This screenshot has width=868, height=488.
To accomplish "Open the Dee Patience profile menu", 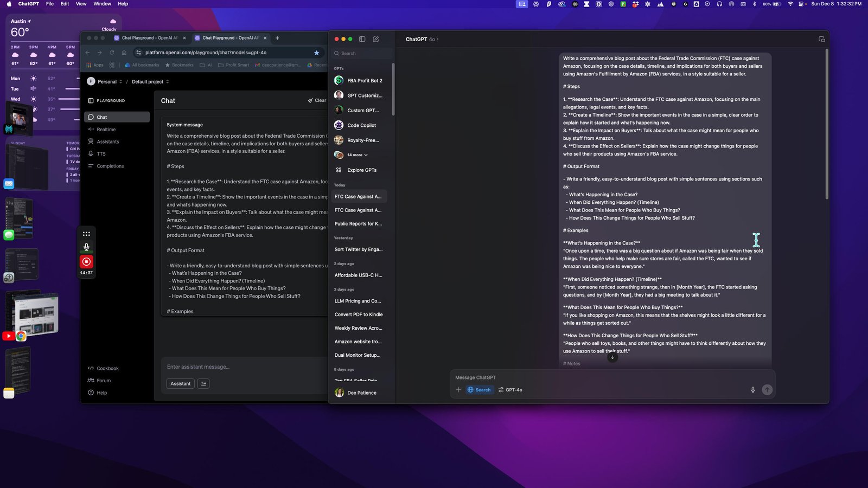I will click(356, 393).
